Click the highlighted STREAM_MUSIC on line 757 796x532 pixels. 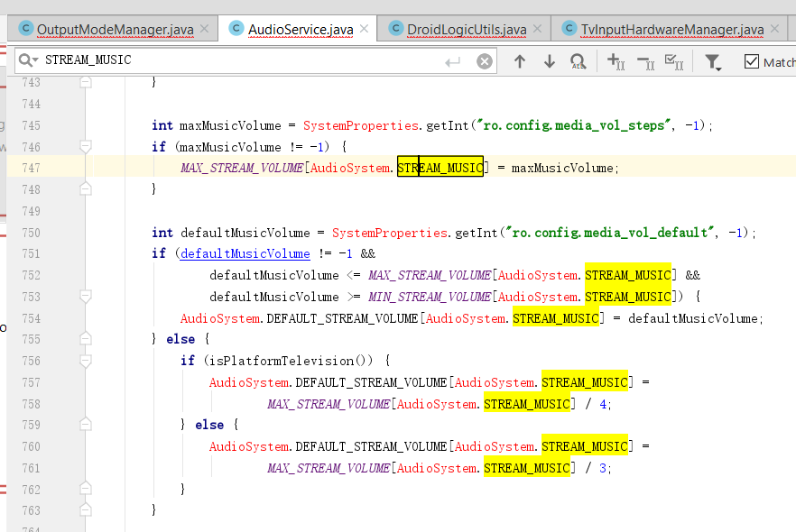585,382
